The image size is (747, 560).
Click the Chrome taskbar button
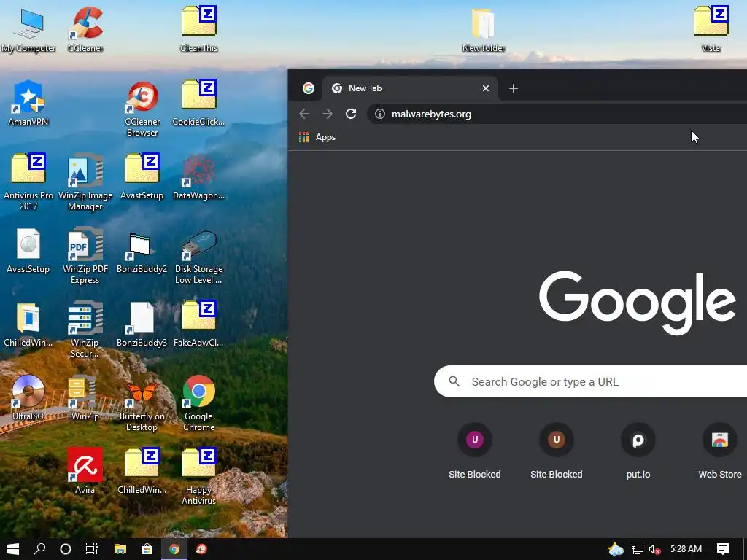(x=174, y=549)
